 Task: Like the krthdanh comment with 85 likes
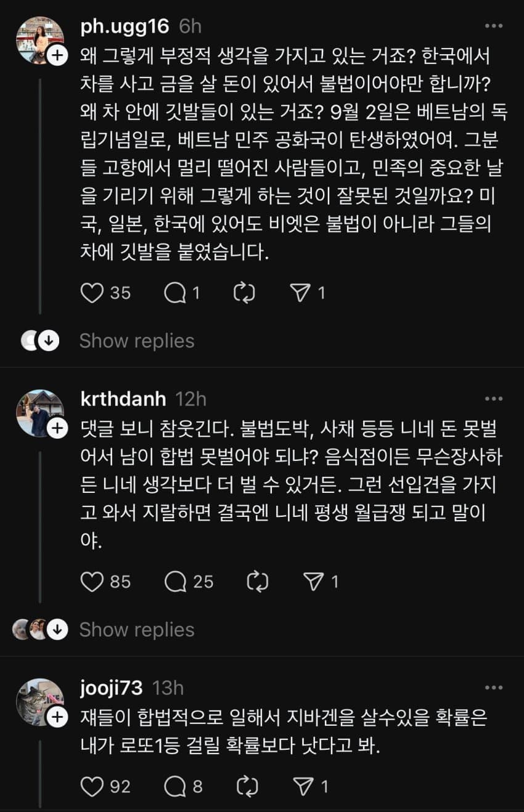pos(92,582)
